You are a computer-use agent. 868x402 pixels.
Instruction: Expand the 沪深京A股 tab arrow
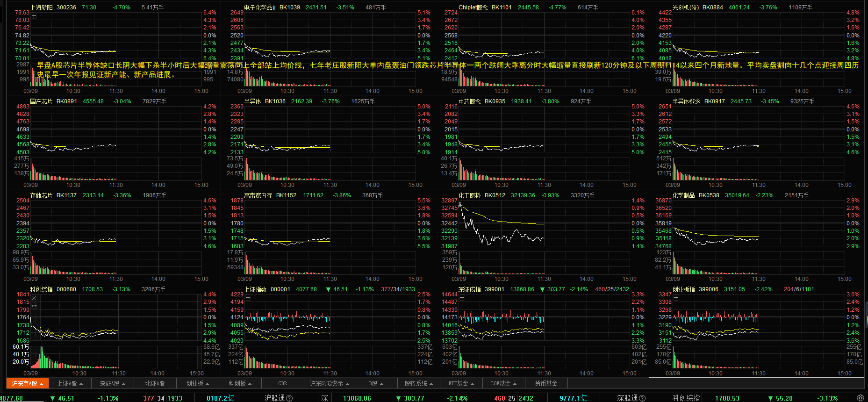pyautogui.click(x=41, y=384)
